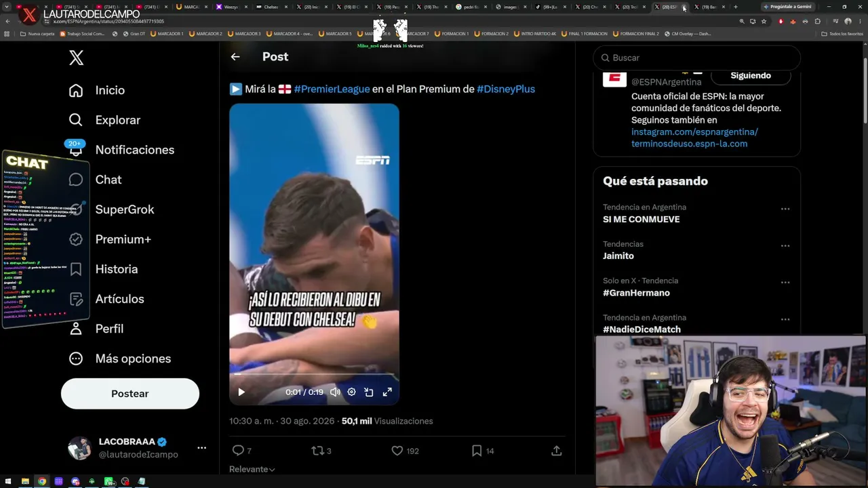Share the post via share icon

point(557,451)
